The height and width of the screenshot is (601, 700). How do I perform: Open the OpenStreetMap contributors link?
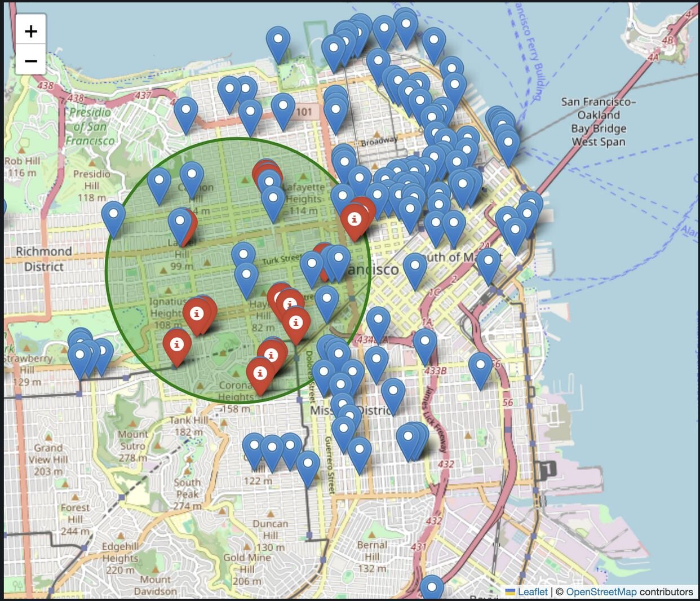630,591
